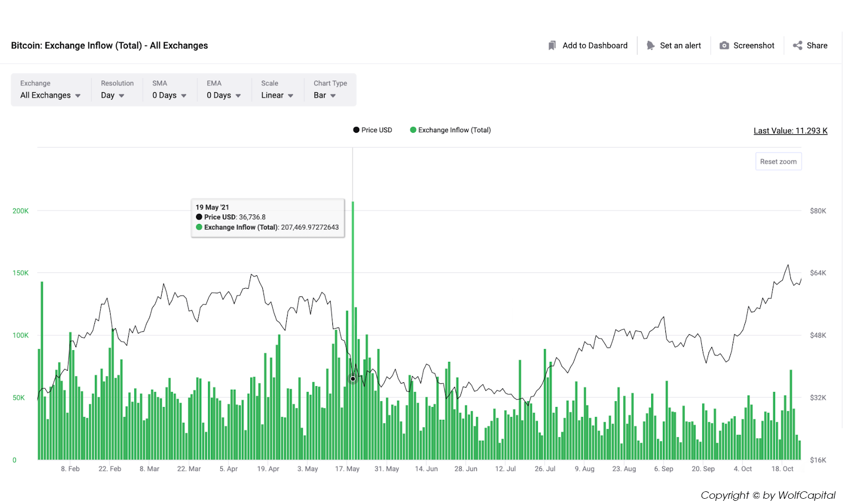Click the price marker dot on 19 May
843x504 pixels.
click(353, 379)
